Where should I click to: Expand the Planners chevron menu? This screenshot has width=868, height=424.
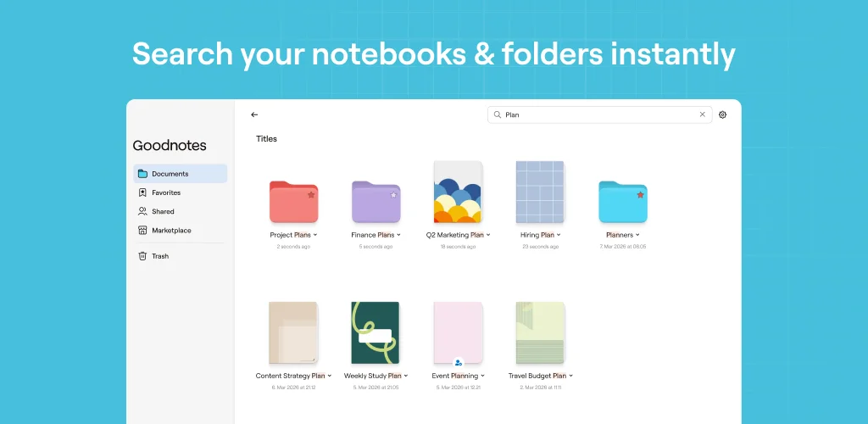(637, 235)
